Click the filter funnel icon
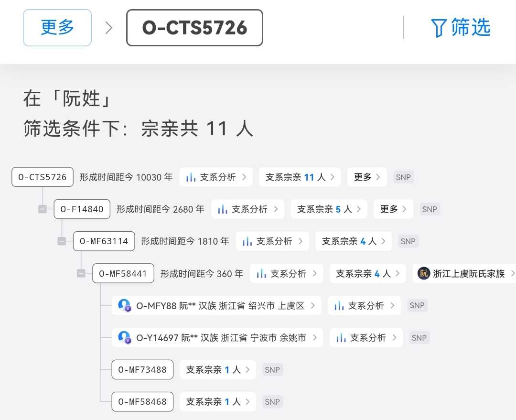516x420 pixels. tap(439, 28)
